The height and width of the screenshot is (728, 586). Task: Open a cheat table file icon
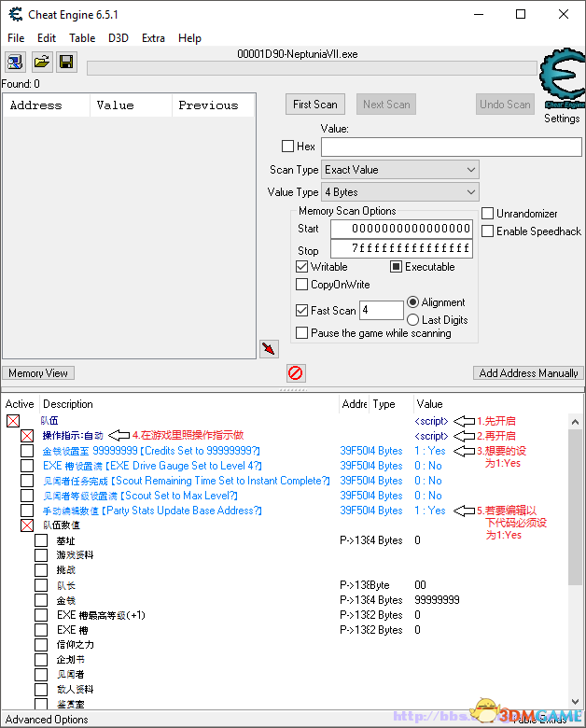[42, 62]
